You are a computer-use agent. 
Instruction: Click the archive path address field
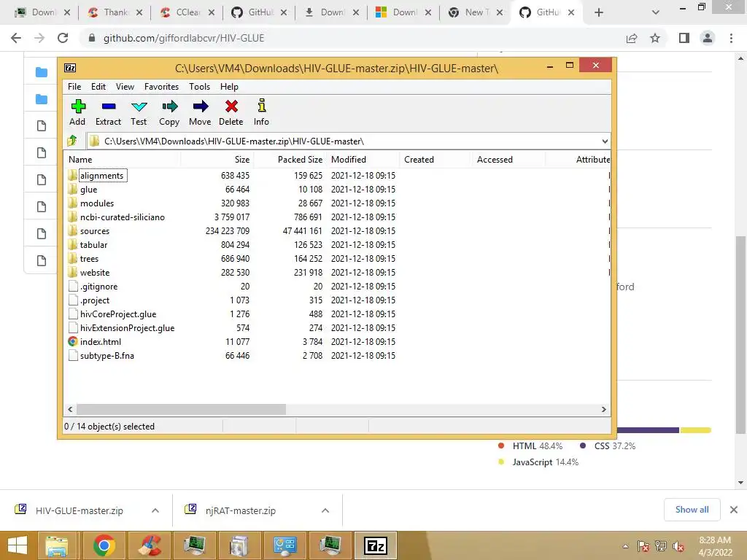(x=348, y=141)
